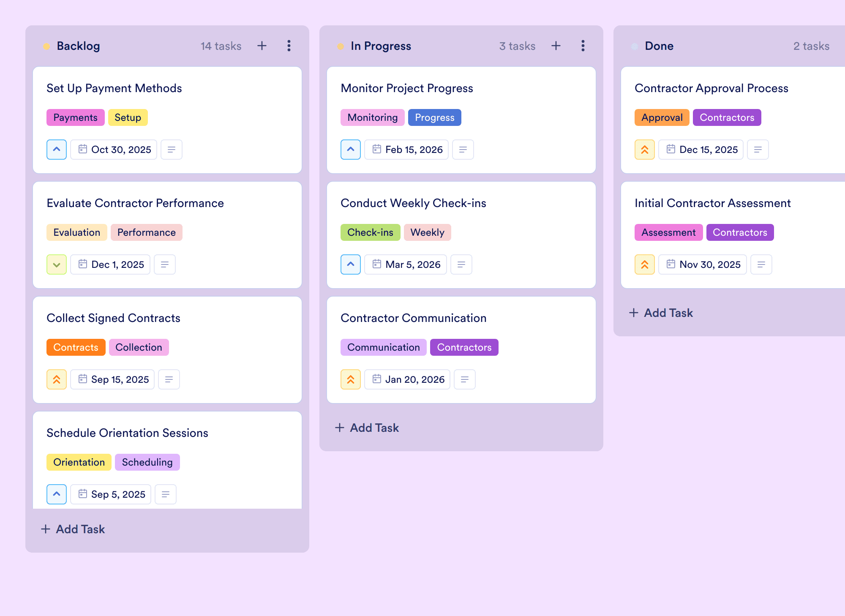The width and height of the screenshot is (845, 616).
Task: Open description icon on Set Up Payment Methods
Action: tap(172, 150)
